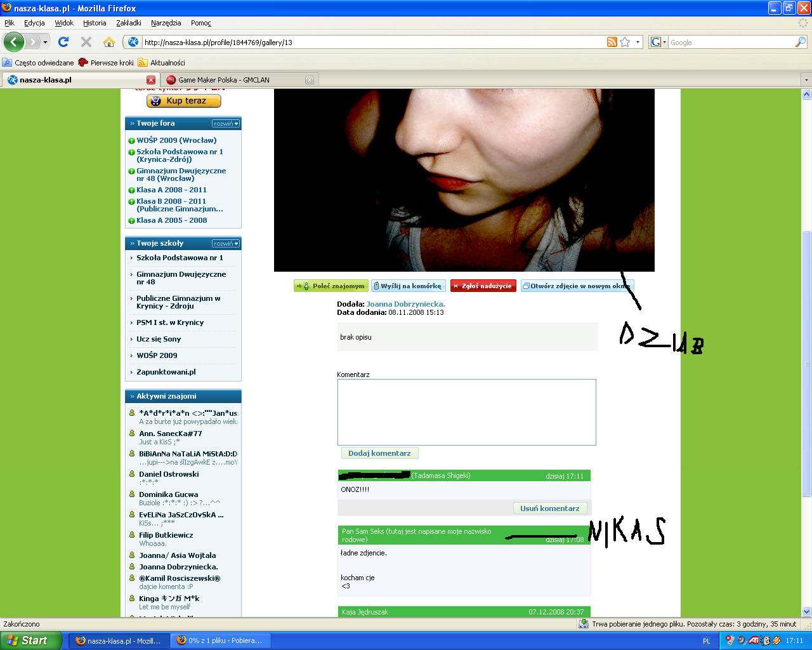Expand the Twoje szkoły panel with rozwiń
Image resolution: width=812 pixels, height=650 pixels.
226,244
